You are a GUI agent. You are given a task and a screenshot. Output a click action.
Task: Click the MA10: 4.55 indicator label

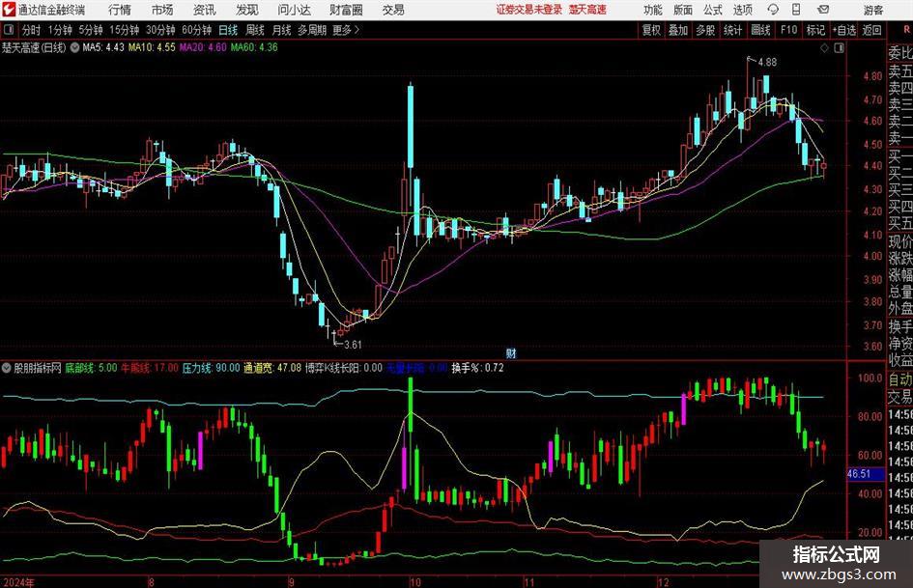(x=152, y=47)
